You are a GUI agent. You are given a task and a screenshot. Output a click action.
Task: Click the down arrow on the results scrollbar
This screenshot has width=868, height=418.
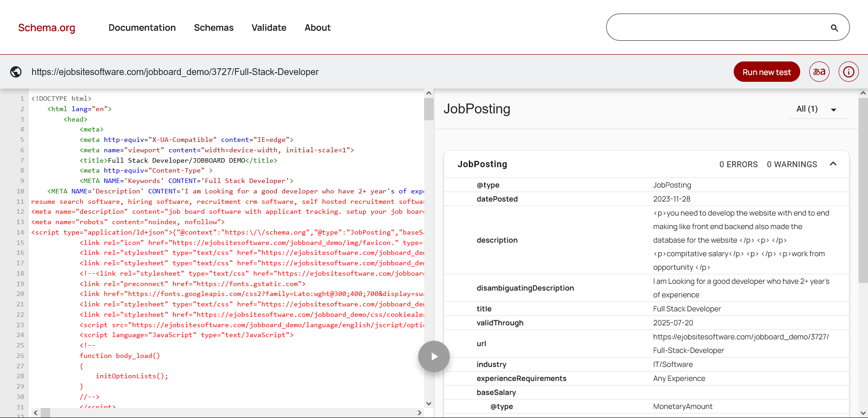coord(863,414)
